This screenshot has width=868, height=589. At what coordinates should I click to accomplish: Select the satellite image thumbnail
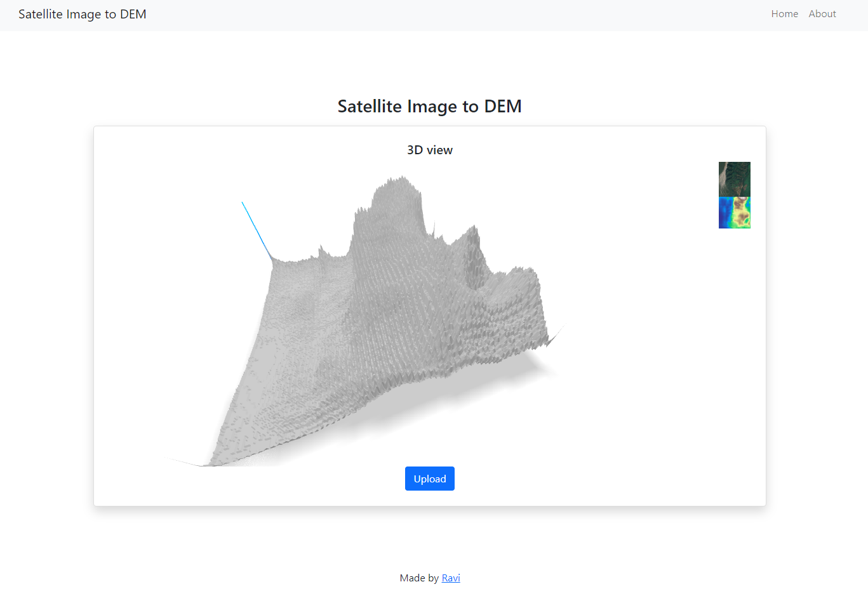[x=734, y=179]
